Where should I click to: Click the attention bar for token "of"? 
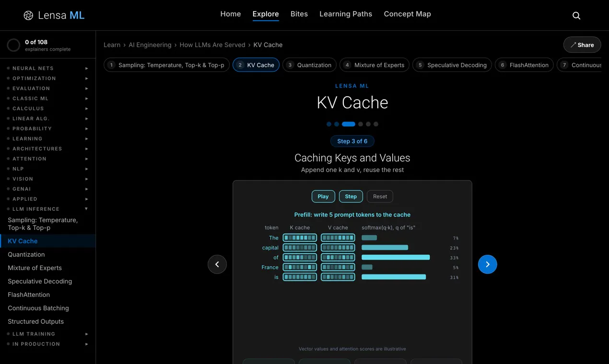tap(396, 258)
